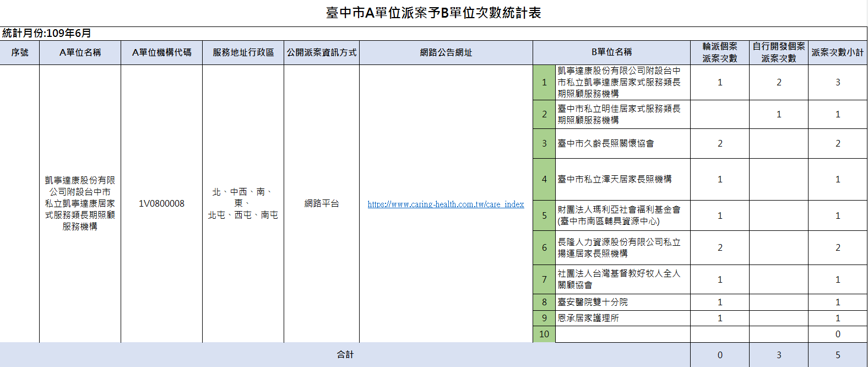The height and width of the screenshot is (367, 868).
Task: Select 臺中市久齡長照關懷協會 cell
Action: (x=622, y=143)
